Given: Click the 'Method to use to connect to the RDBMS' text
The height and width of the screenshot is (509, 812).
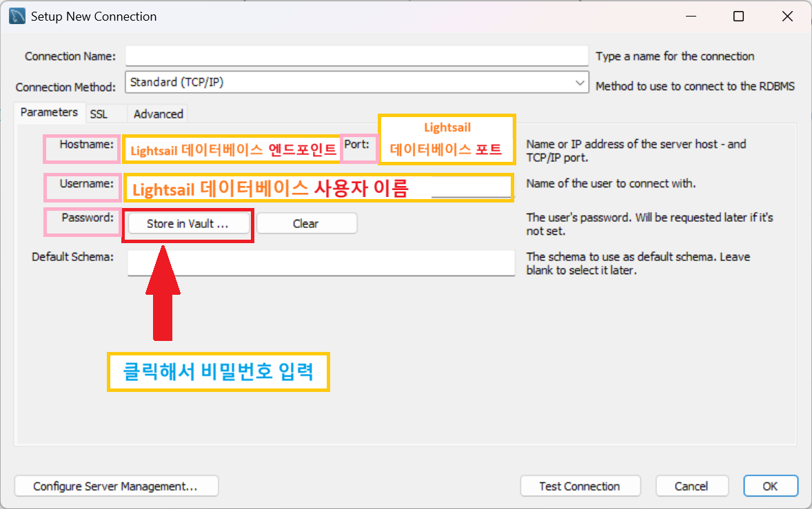Looking at the screenshot, I should tap(695, 86).
